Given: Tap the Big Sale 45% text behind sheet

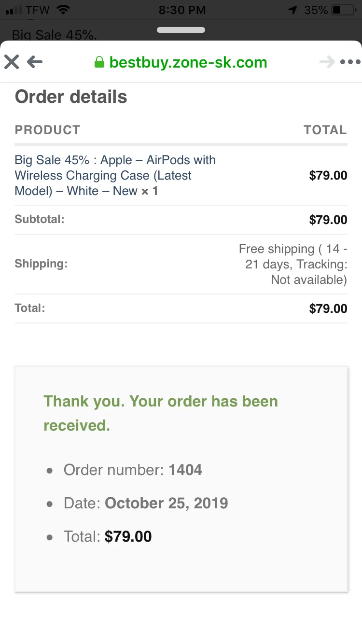Looking at the screenshot, I should [x=55, y=35].
